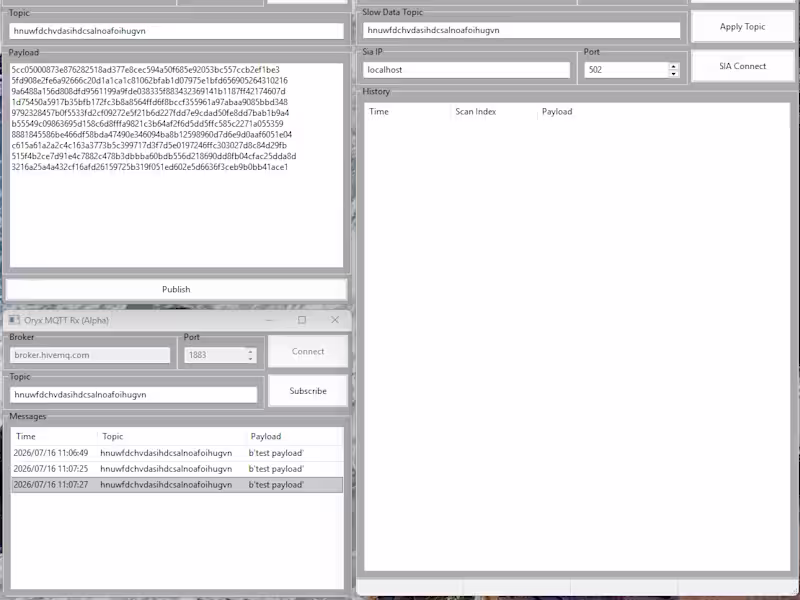This screenshot has height=600, width=800.
Task: Click Oryx MQTT Rx (Alpha) title bar text
Action: tap(66, 320)
